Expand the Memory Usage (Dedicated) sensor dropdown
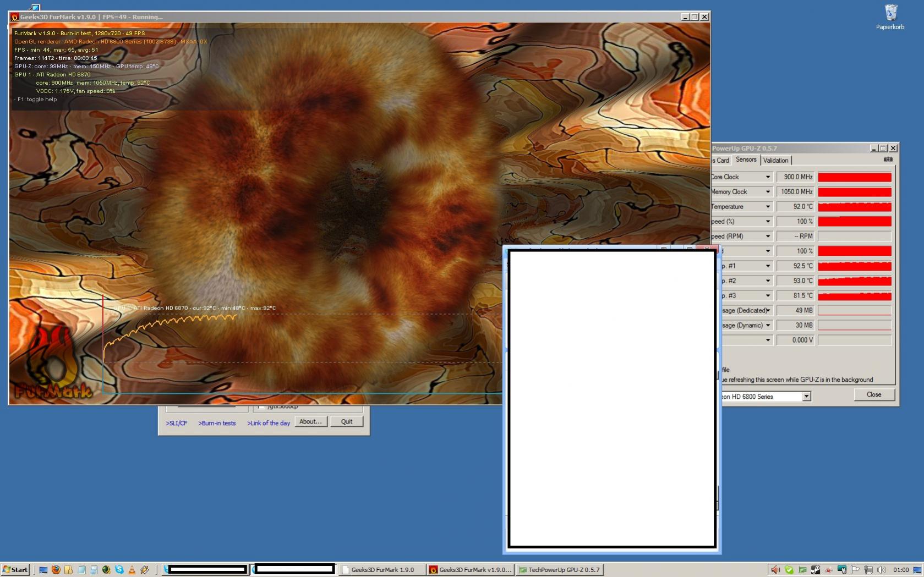This screenshot has height=577, width=924. click(x=768, y=311)
